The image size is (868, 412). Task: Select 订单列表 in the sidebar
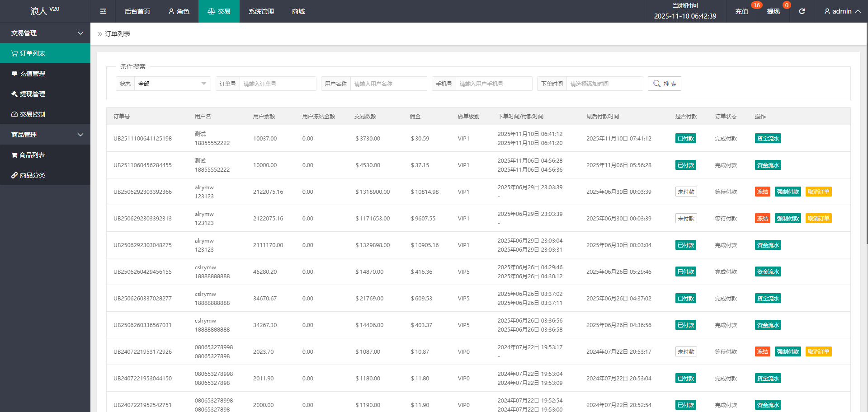point(32,53)
